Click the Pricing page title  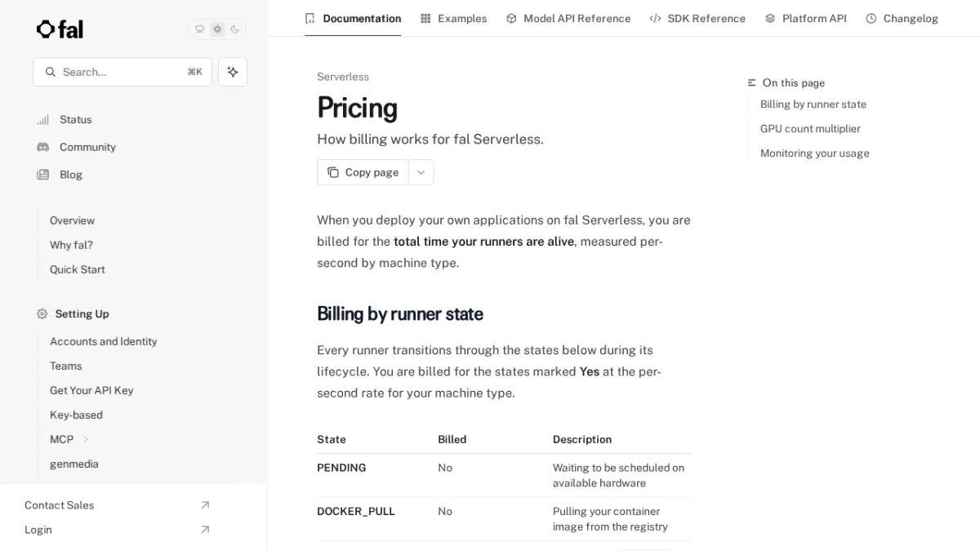point(357,108)
